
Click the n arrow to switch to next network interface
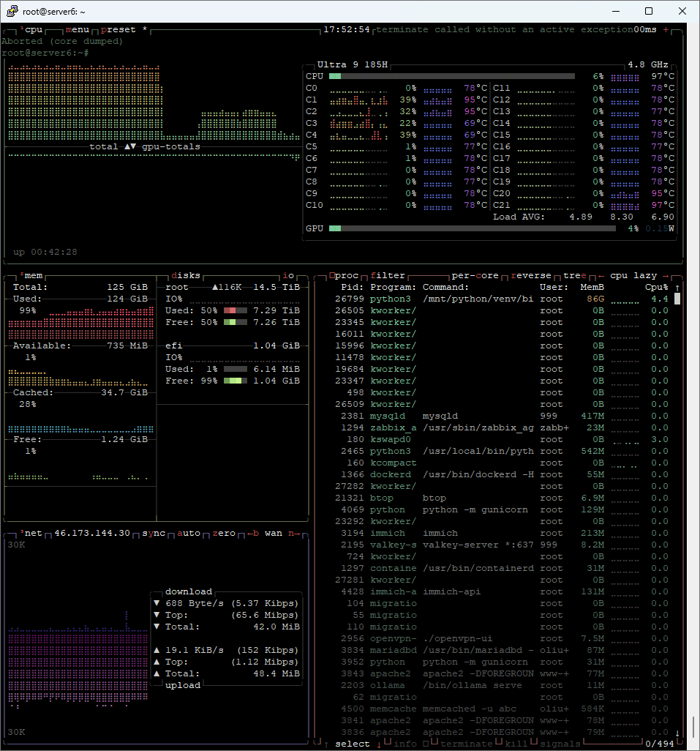[294, 534]
